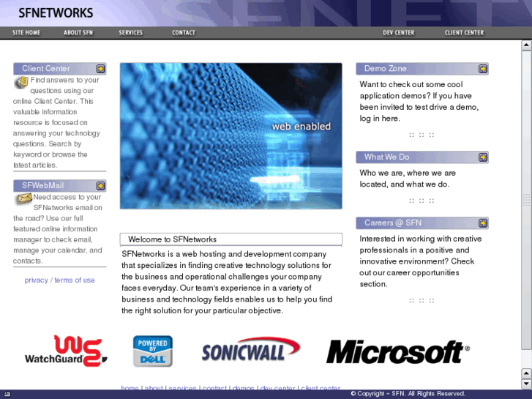The width and height of the screenshot is (532, 399).
Task: Open DEV CENTER menu item
Action: [x=399, y=33]
